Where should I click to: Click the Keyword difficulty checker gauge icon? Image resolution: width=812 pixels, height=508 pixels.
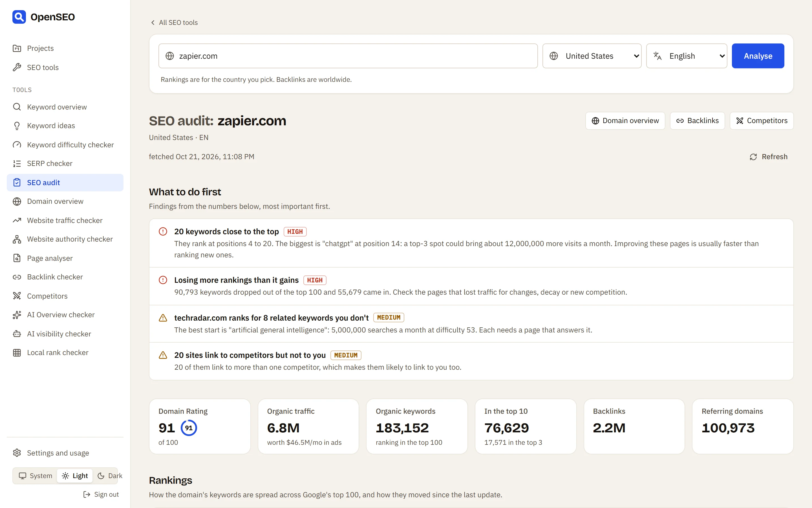point(17,145)
